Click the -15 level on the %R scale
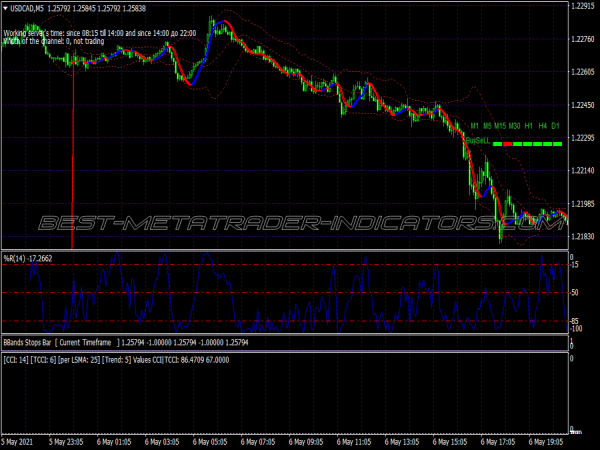Viewport: 600px width, 450px height. click(x=574, y=264)
